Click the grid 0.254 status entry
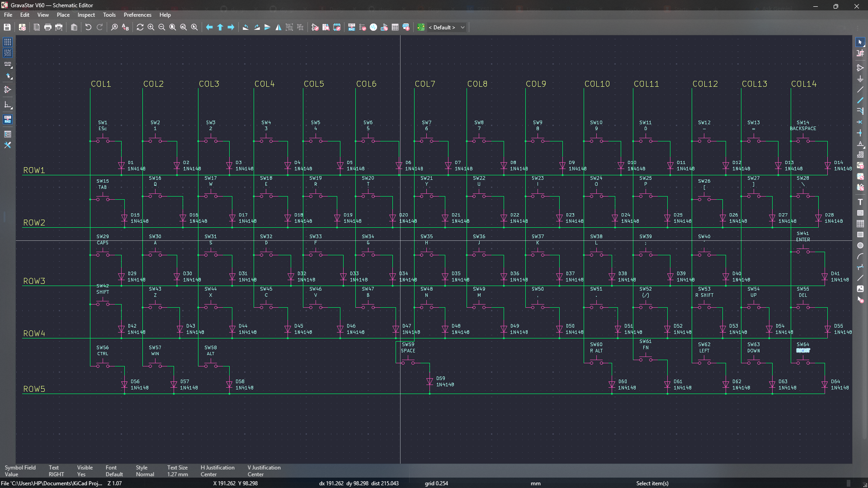The height and width of the screenshot is (488, 868). (436, 483)
